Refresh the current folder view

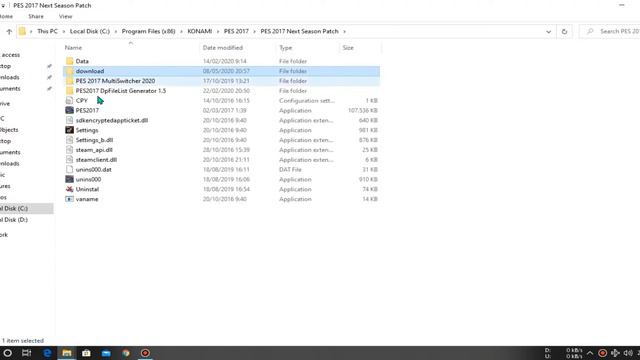click(x=564, y=31)
